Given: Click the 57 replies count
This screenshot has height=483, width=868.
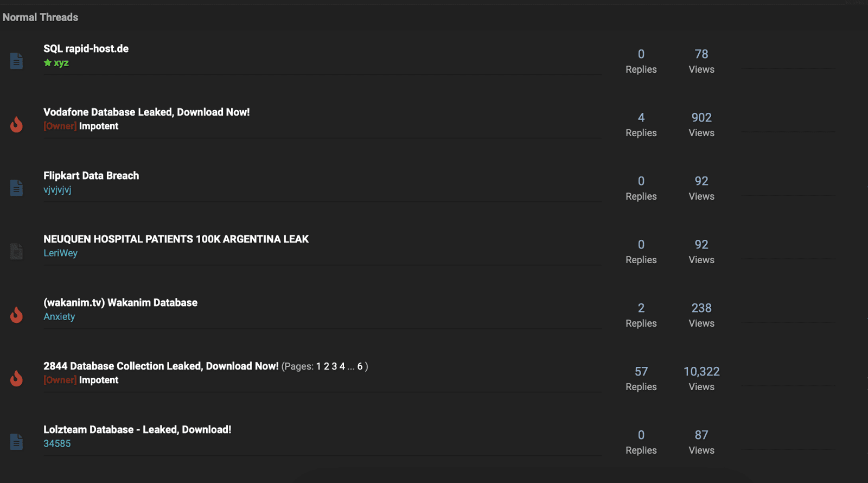Looking at the screenshot, I should click(x=641, y=371).
